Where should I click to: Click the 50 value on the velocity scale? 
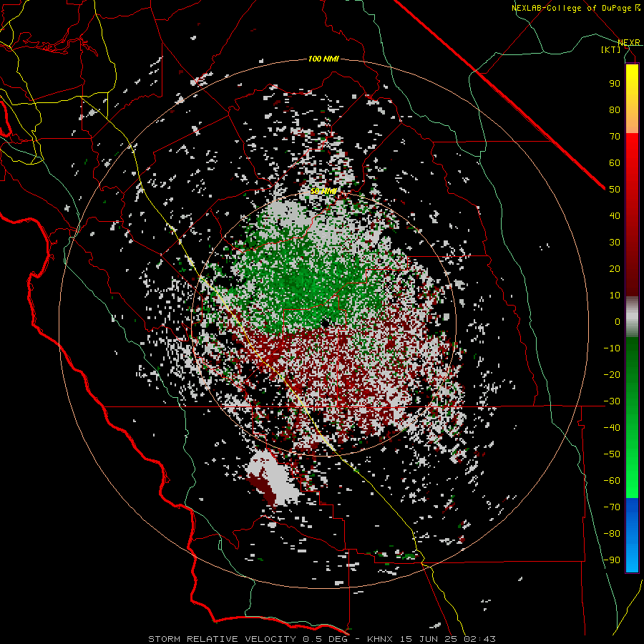[615, 190]
